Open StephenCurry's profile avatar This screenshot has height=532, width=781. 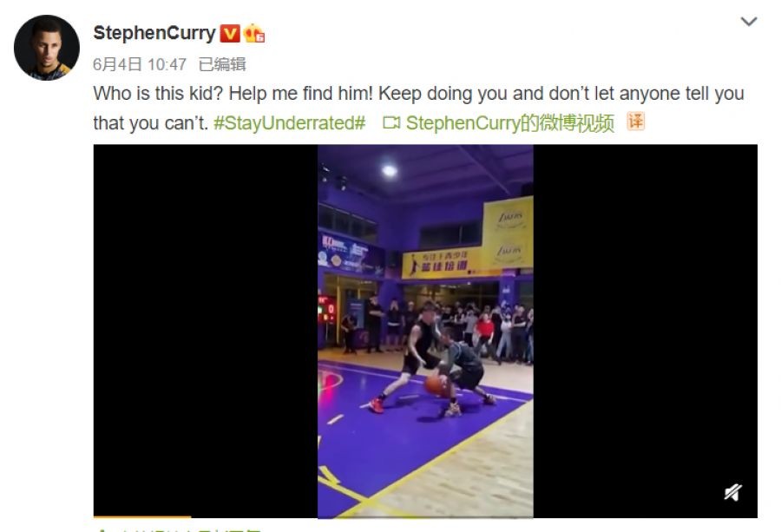(46, 48)
